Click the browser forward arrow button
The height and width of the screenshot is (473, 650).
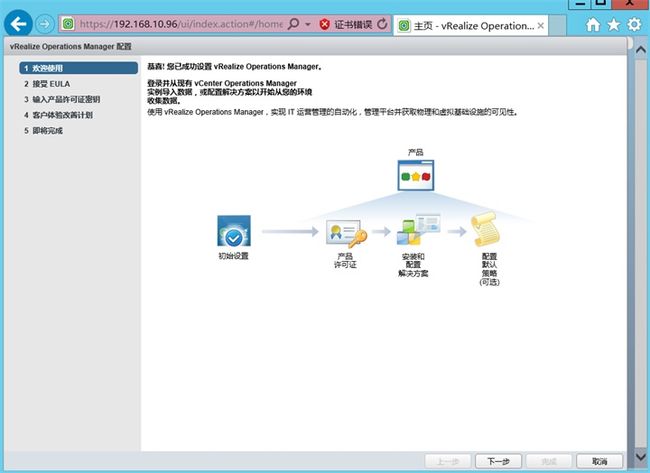tap(44, 24)
